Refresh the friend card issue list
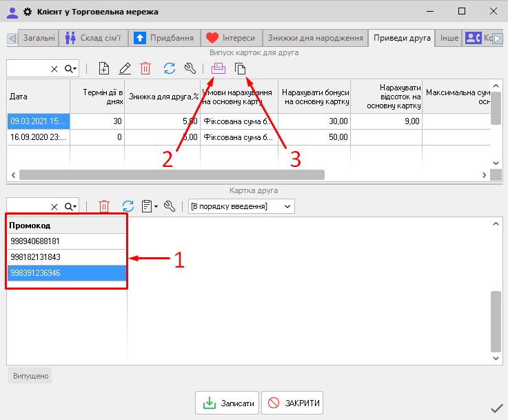 coord(170,68)
